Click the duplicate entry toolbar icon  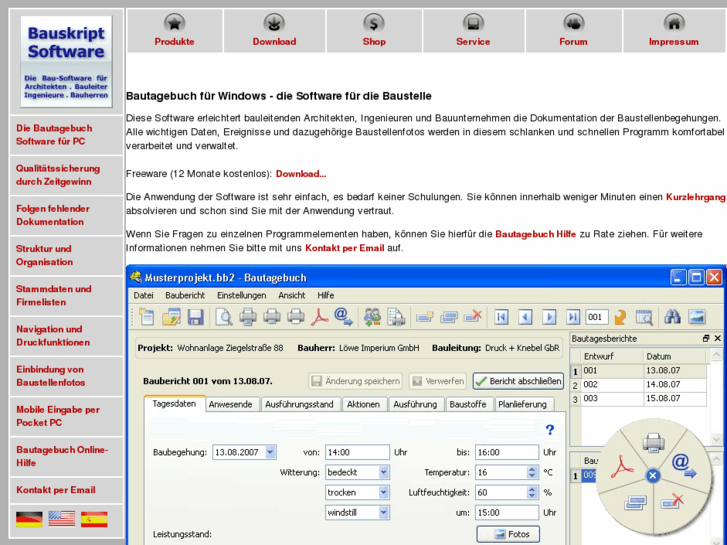pos(448,317)
